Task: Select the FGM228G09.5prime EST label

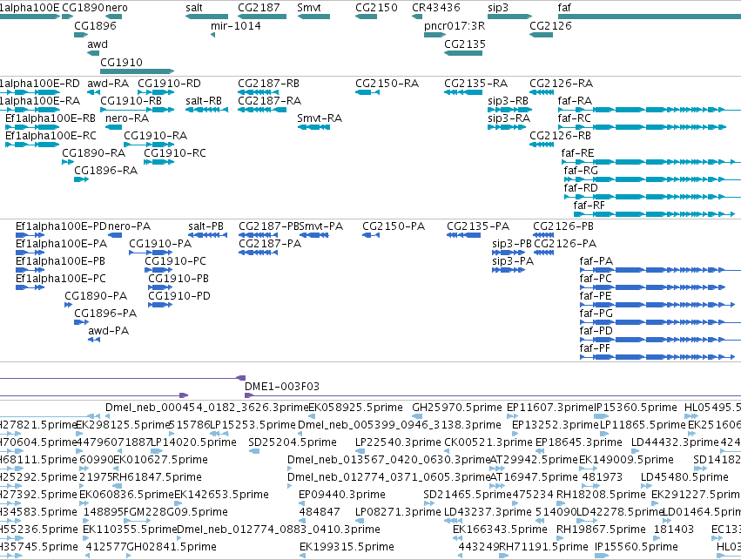Action: point(176,512)
